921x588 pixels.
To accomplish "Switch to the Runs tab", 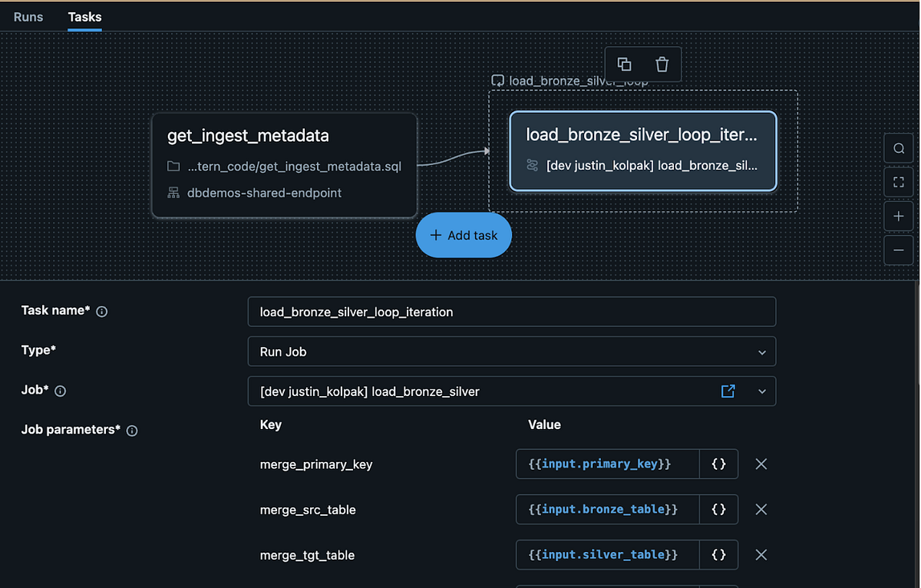I will (x=28, y=16).
